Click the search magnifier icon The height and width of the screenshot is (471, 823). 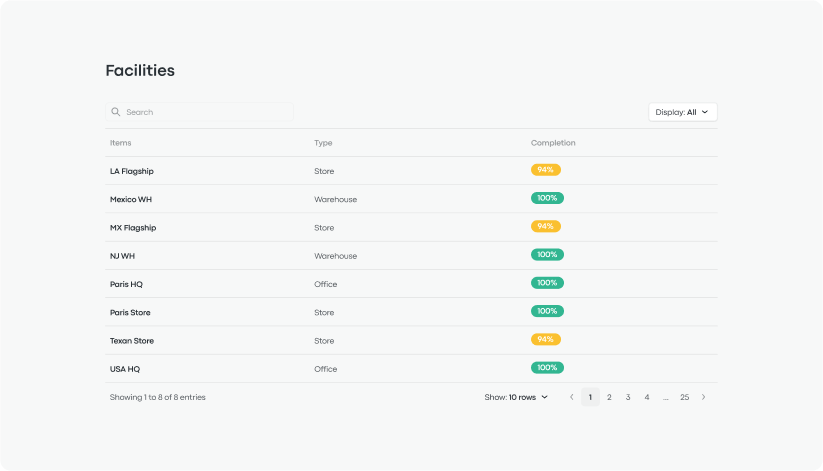[116, 112]
